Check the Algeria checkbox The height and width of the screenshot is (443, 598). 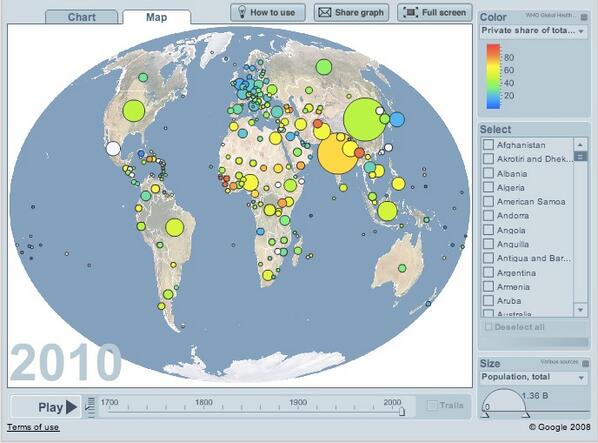click(x=488, y=187)
